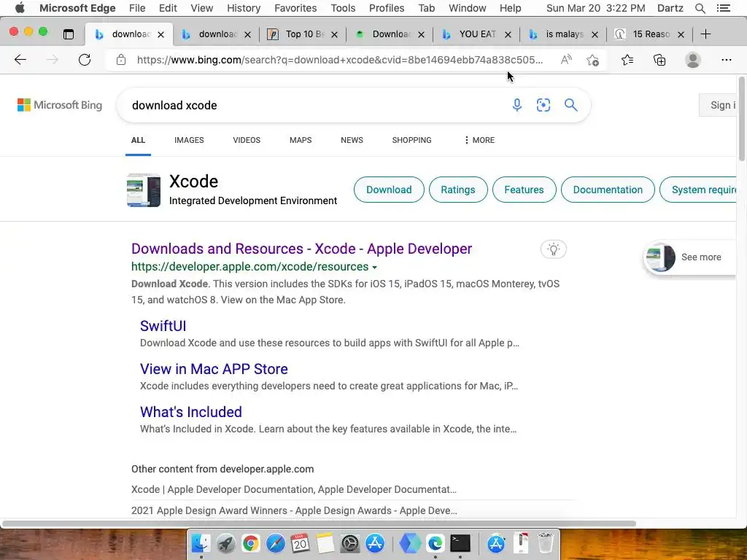Click the Features pill button
747x560 pixels.
524,190
